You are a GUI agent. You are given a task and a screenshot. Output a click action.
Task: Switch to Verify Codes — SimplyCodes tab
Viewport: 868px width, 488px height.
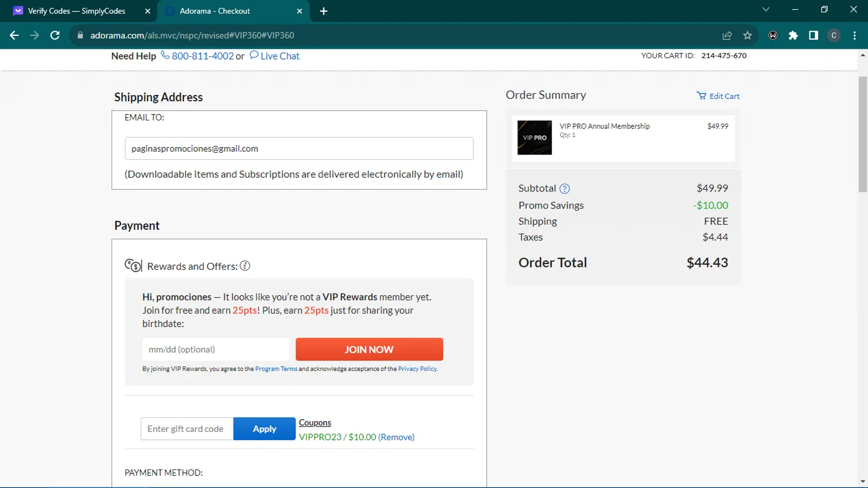click(79, 11)
